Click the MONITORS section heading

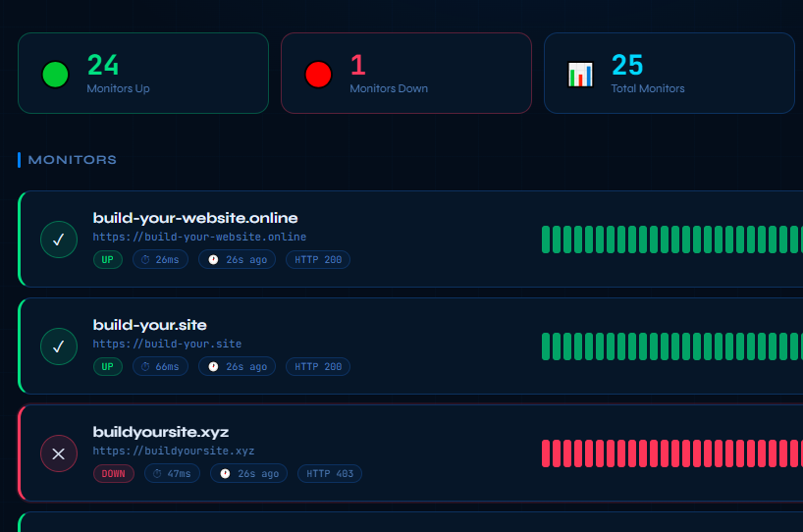pos(73,160)
